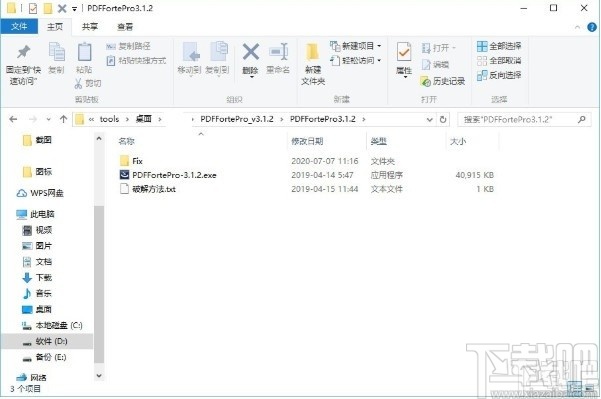
Task: Open the address bar history dropdown
Action: tap(430, 120)
